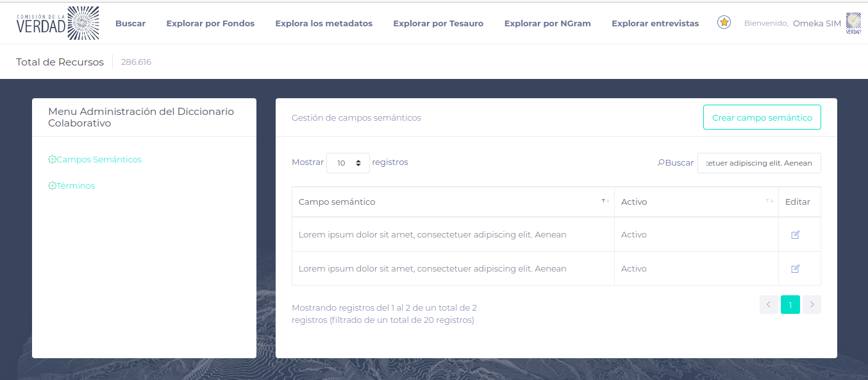This screenshot has height=380, width=868.
Task: Go to next page with right chevron
Action: pyautogui.click(x=812, y=305)
